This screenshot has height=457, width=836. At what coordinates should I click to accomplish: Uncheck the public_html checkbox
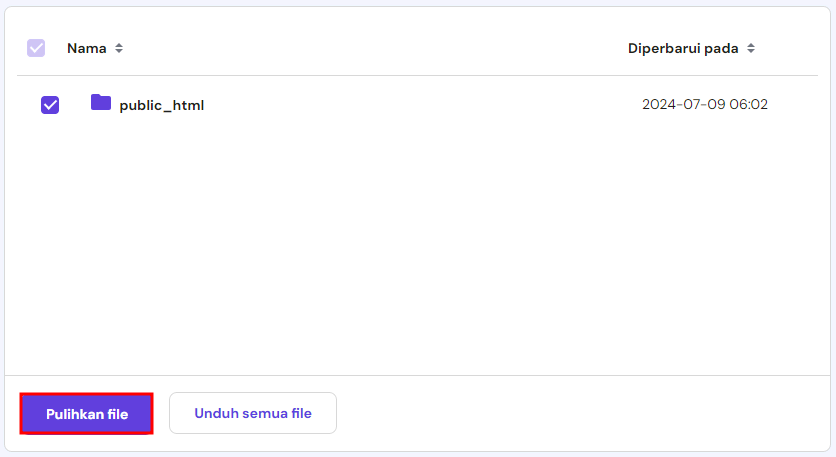click(x=50, y=104)
